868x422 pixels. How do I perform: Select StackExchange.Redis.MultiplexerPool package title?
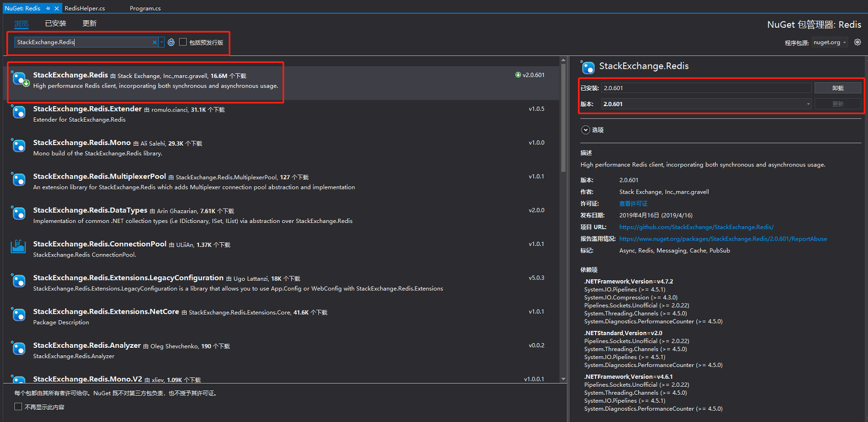point(100,177)
